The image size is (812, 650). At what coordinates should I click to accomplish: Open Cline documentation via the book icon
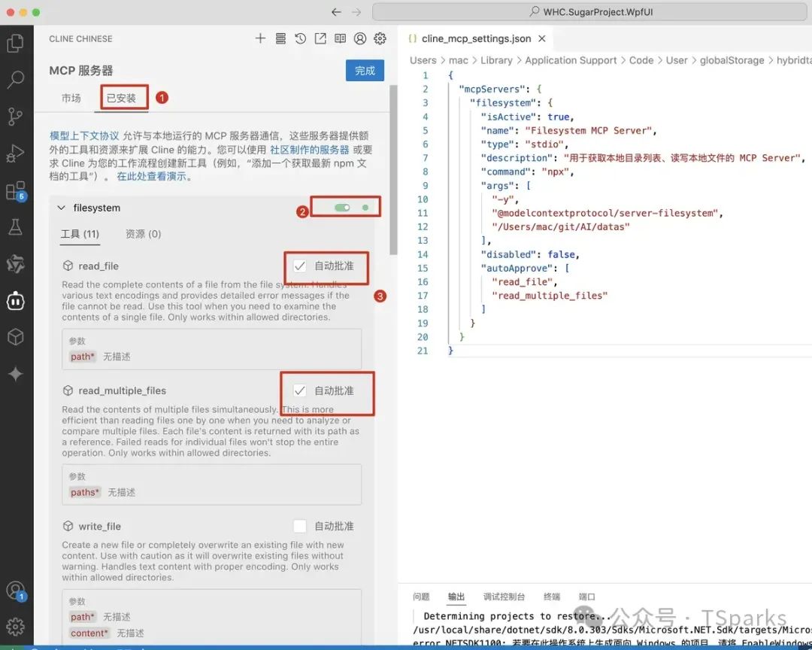pos(340,38)
